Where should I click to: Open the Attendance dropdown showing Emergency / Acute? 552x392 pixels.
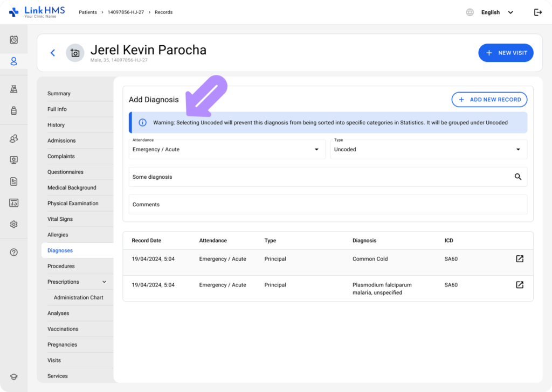click(227, 149)
